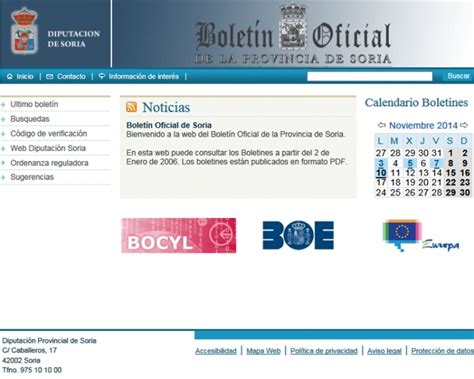Select Busquedas in the sidebar
This screenshot has width=474, height=379.
coord(30,119)
